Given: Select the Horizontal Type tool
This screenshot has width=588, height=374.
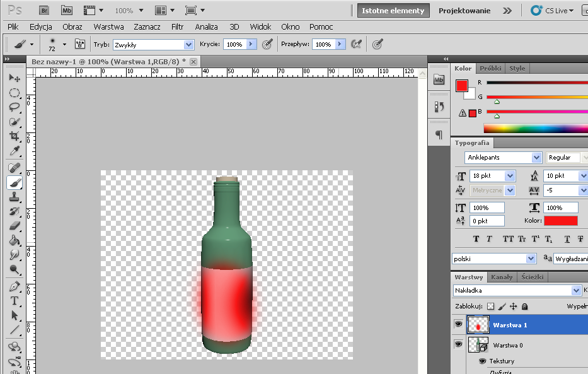Looking at the screenshot, I should coord(14,301).
